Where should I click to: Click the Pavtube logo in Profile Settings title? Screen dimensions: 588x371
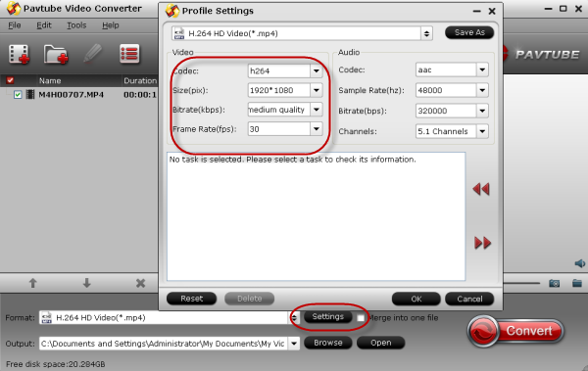coord(172,11)
